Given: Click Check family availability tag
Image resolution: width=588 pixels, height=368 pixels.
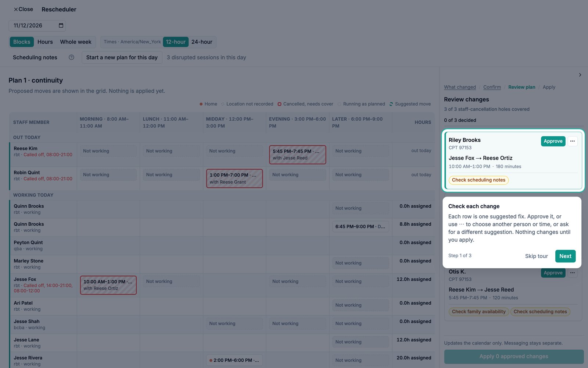Looking at the screenshot, I should tap(478, 312).
